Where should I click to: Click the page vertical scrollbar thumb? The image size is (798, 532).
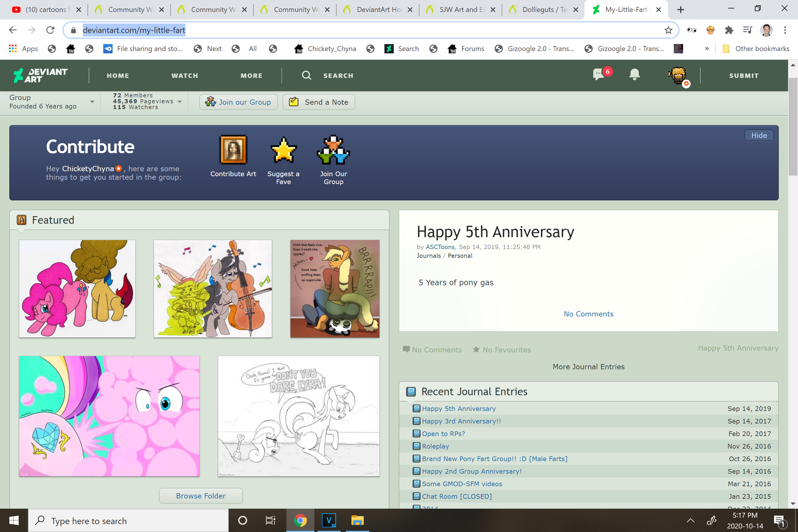tap(792, 126)
